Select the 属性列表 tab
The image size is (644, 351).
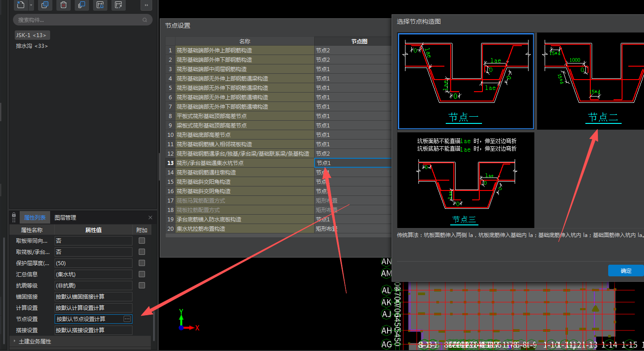pyautogui.click(x=34, y=218)
